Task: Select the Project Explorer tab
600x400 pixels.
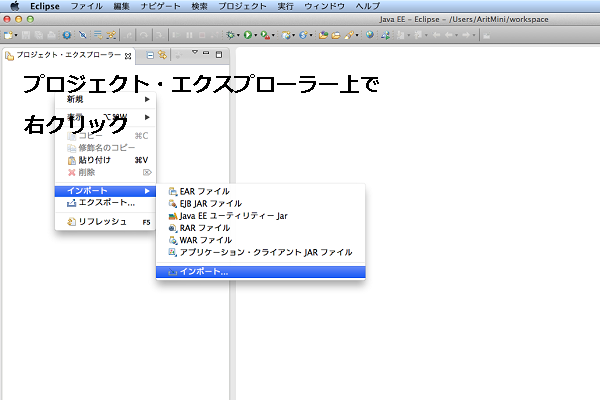Action: coord(68,55)
